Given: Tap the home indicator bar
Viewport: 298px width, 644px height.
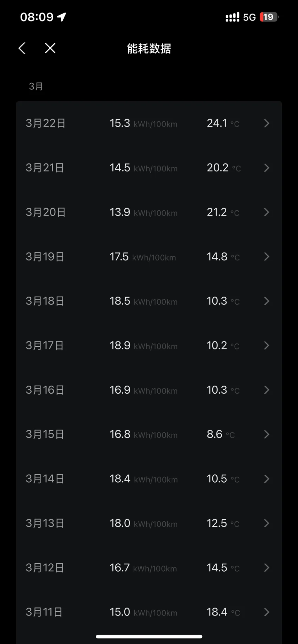Looking at the screenshot, I should 149,637.
